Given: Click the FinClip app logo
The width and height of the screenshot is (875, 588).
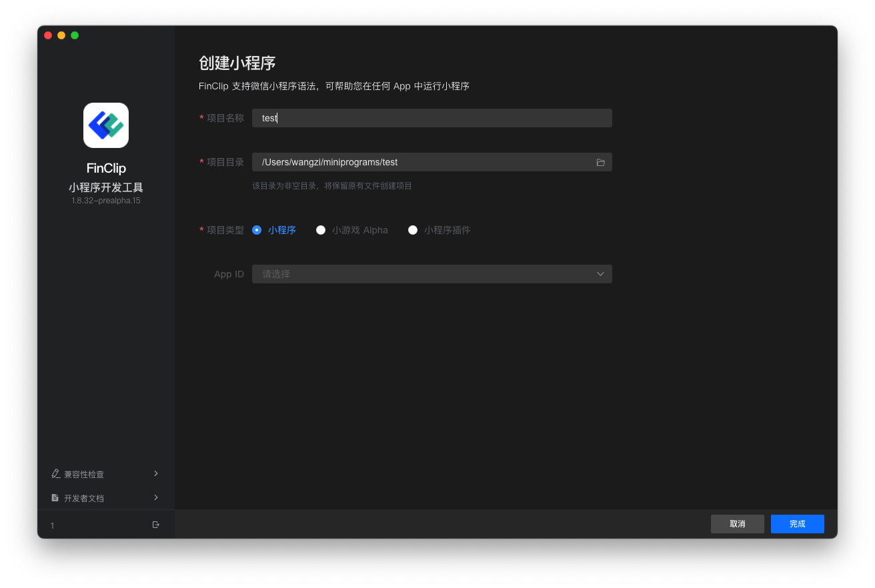Looking at the screenshot, I should click(x=106, y=125).
